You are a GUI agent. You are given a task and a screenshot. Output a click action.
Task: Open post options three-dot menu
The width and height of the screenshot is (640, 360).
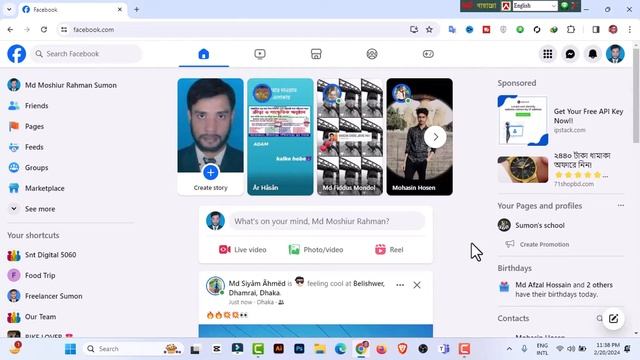pos(400,285)
